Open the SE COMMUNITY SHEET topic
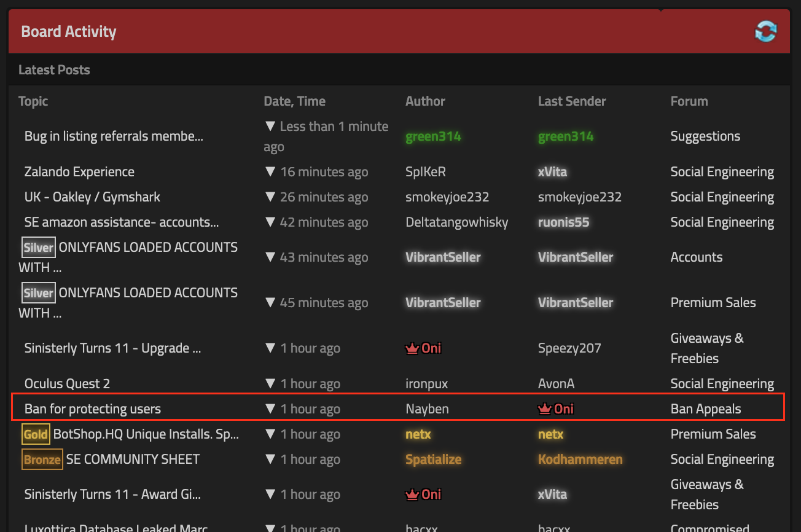The height and width of the screenshot is (532, 801). tap(133, 460)
